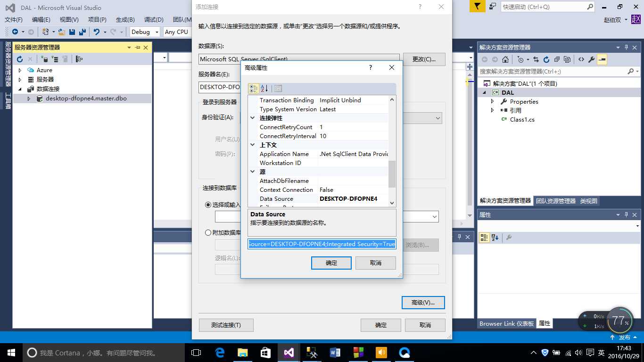The height and width of the screenshot is (362, 644).
Task: Open Visual Studio from the taskbar
Action: tap(289, 352)
